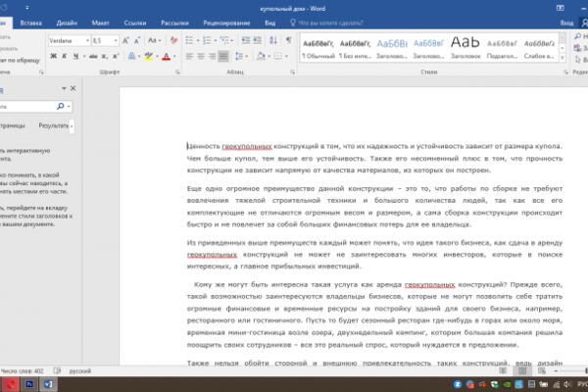Open the font size dropdown

(116, 40)
